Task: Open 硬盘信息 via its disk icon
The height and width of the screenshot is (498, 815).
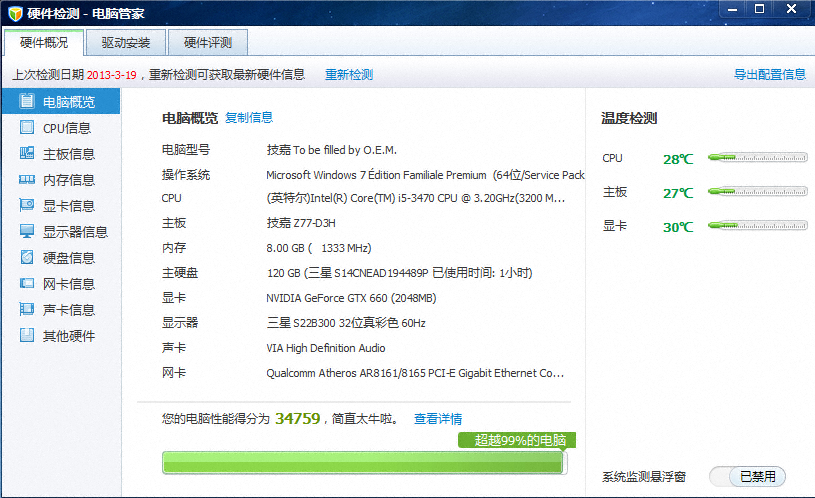Action: pos(27,258)
